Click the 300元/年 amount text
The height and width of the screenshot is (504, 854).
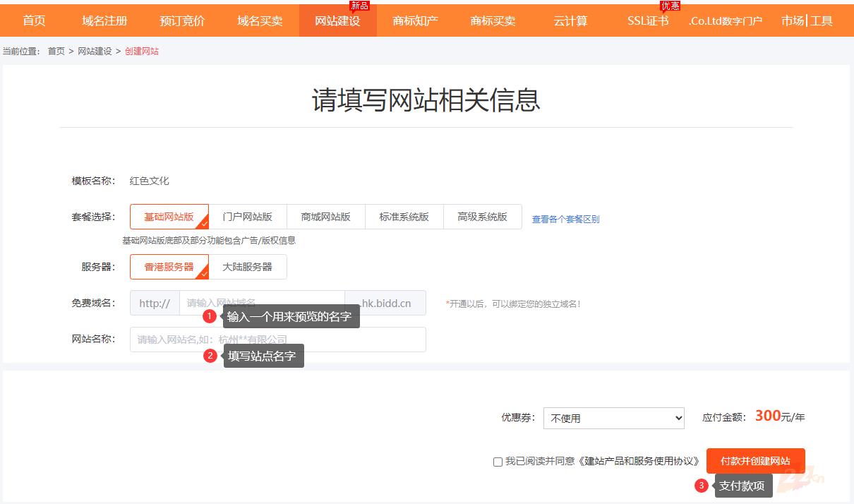tap(780, 416)
